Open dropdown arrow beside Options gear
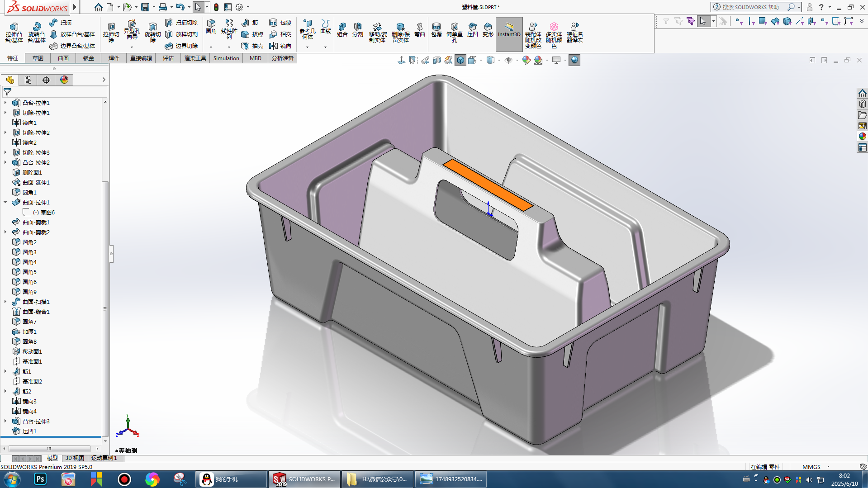The width and height of the screenshot is (868, 488). click(x=248, y=7)
